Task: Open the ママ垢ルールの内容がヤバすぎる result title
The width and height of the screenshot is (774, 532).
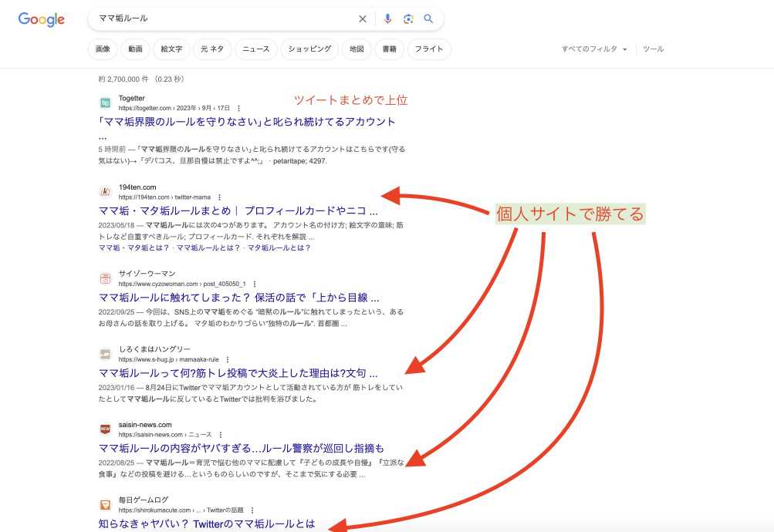Action: pos(242,448)
